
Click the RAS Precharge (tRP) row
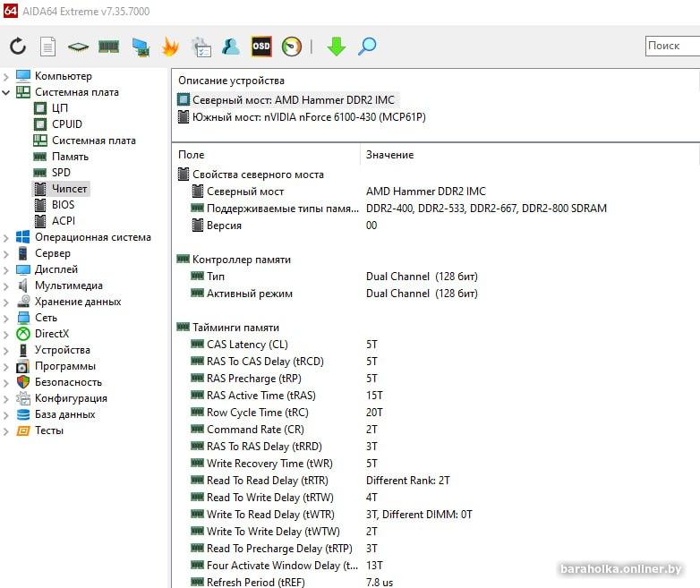(x=254, y=379)
